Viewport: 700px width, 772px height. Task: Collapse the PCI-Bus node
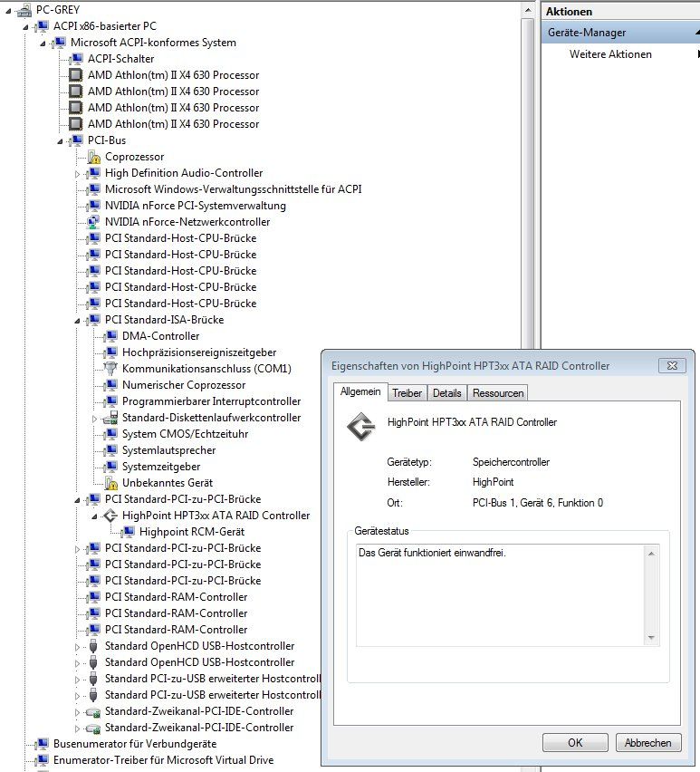(x=60, y=141)
